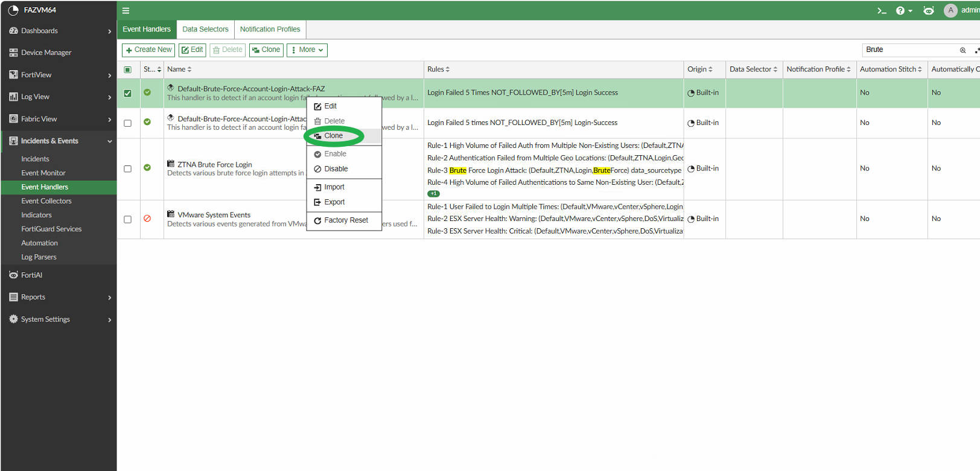Click the FAZVM64 logo icon
This screenshot has height=471, width=980.
pos(13,10)
